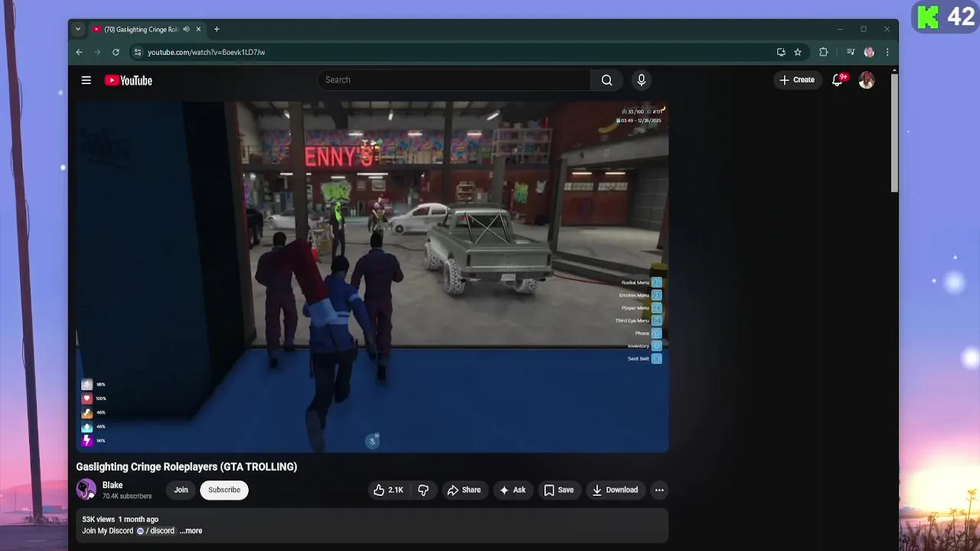Bookmark this page with star icon

click(x=798, y=52)
